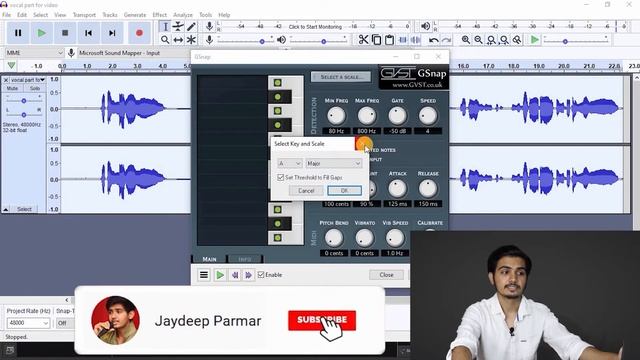Open the vocal part track name dropdown
The width and height of the screenshot is (640, 360).
[28, 80]
